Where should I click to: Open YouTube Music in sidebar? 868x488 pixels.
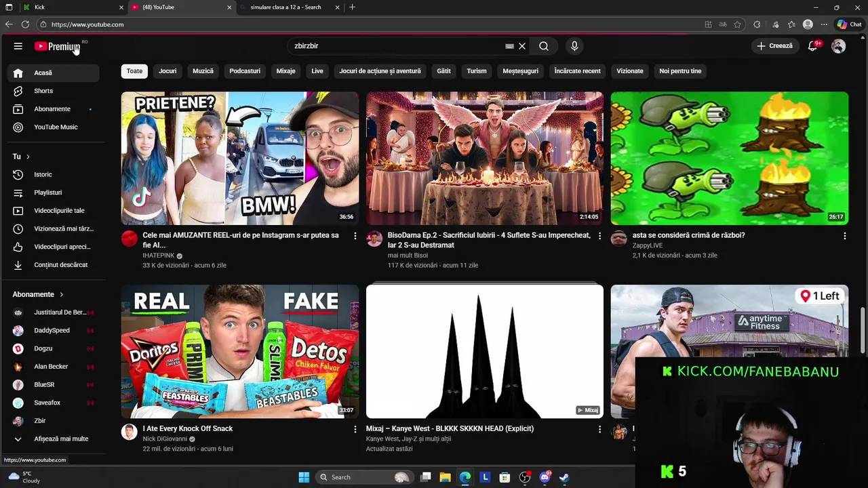click(x=54, y=127)
